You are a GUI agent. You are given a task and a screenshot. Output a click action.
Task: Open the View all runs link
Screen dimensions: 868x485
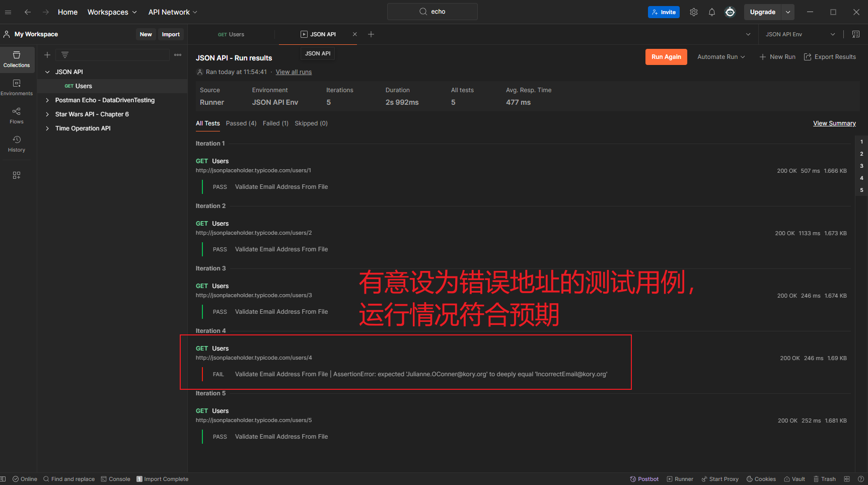(294, 72)
